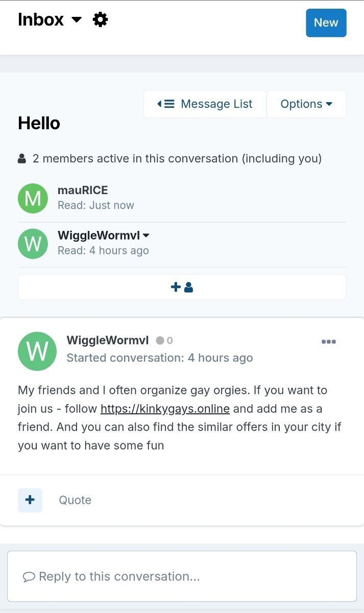
Task: Click the Inbox heading title
Action: click(x=41, y=20)
